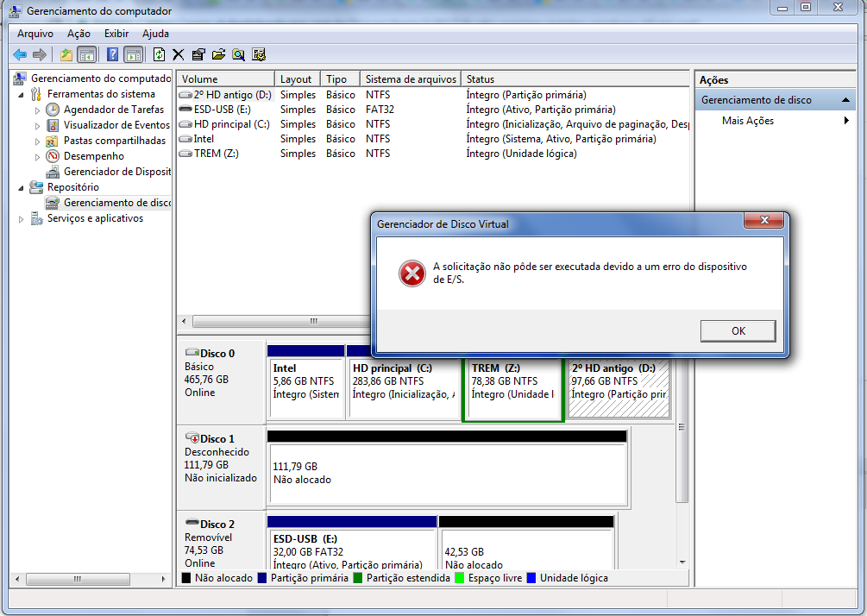The width and height of the screenshot is (867, 616).
Task: Select the 2º HD antigo (D:) volume row
Action: coord(432,95)
